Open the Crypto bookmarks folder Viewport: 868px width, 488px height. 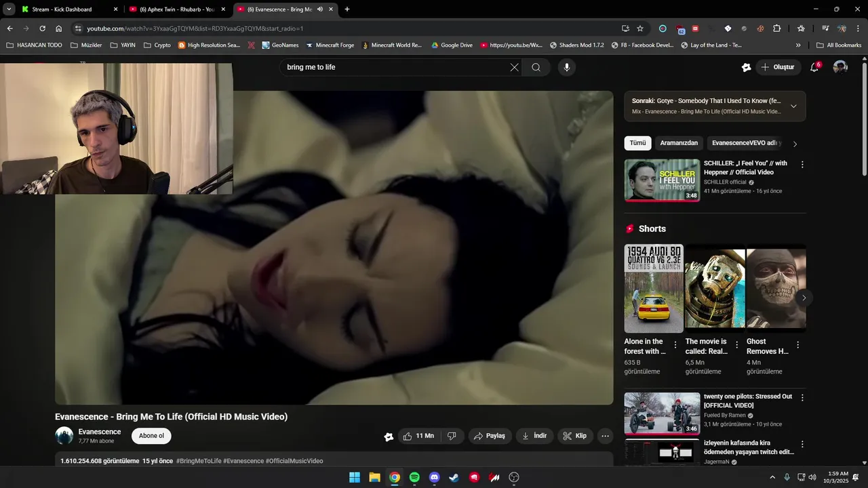tap(157, 45)
